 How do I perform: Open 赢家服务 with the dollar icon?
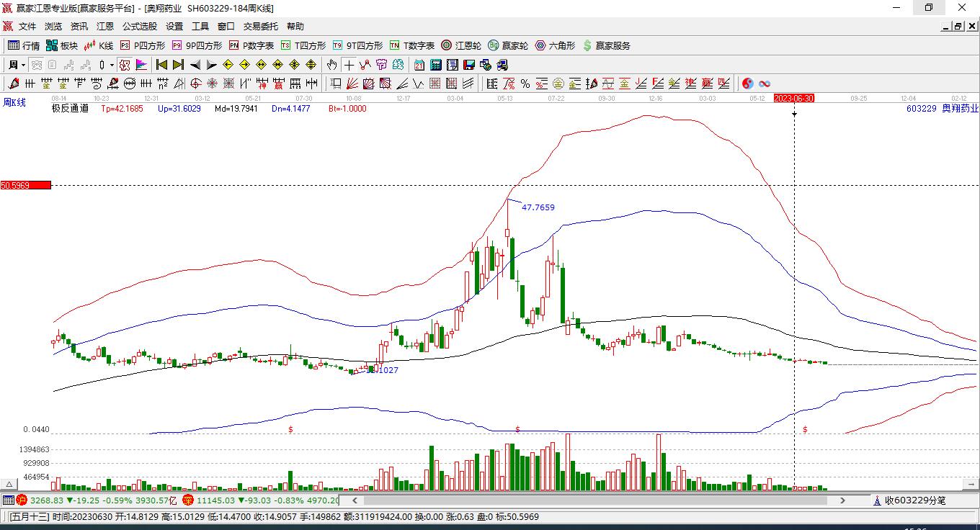point(606,45)
